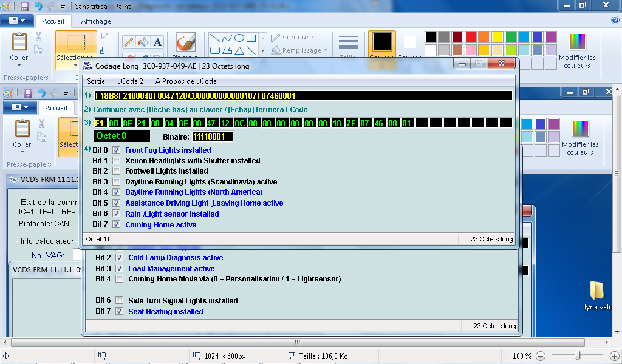Image resolution: width=622 pixels, height=364 pixels.
Task: Open the Paint help question mark icon
Action: (615, 20)
